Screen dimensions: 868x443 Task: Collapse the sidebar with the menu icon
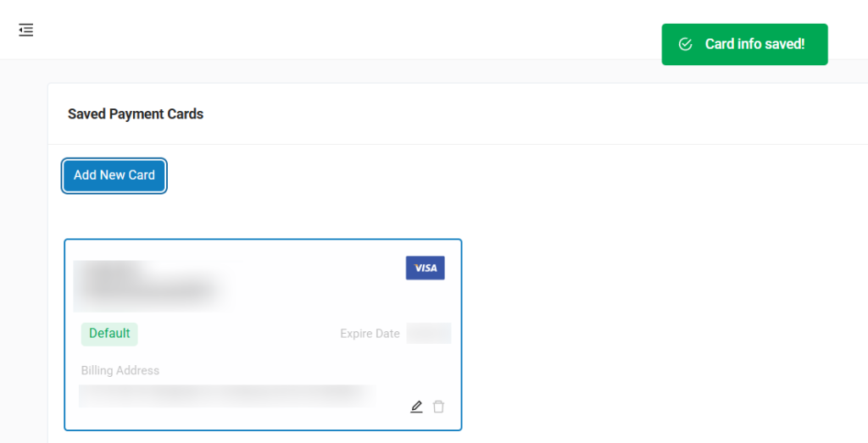[x=26, y=30]
